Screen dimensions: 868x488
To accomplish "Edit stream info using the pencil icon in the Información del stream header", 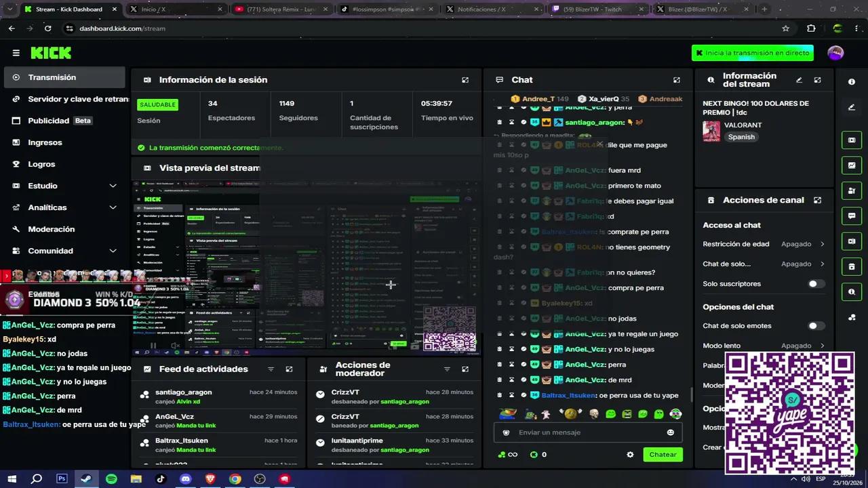I will pos(799,80).
